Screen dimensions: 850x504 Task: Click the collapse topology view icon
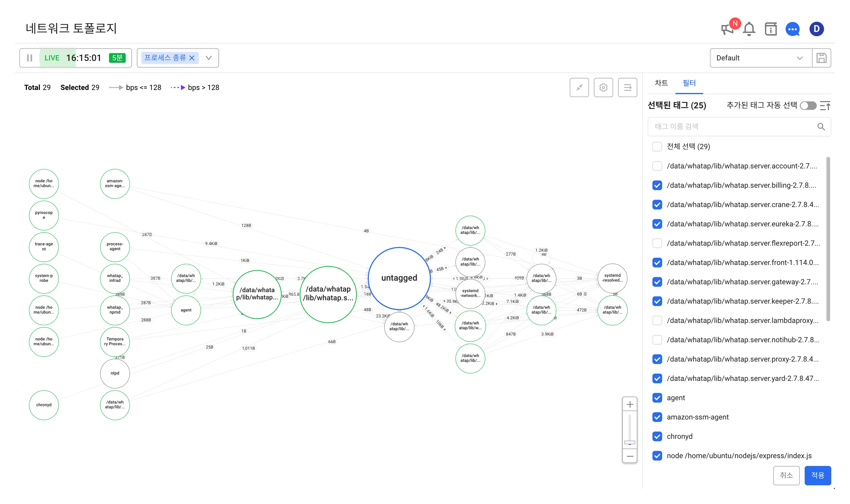pyautogui.click(x=579, y=88)
